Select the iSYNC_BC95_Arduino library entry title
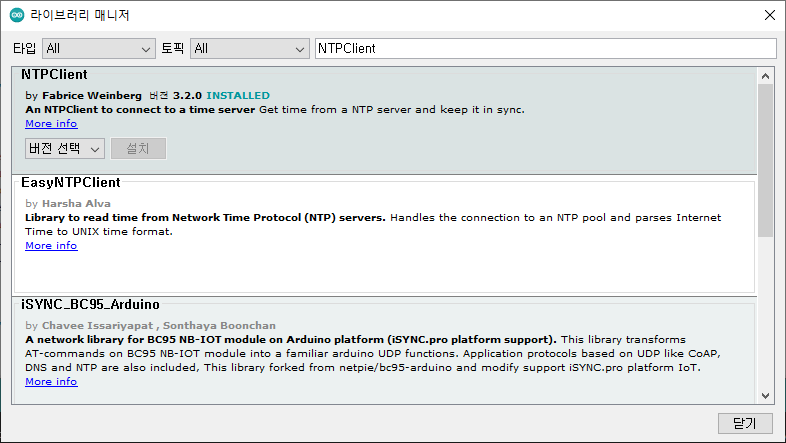 coord(90,304)
